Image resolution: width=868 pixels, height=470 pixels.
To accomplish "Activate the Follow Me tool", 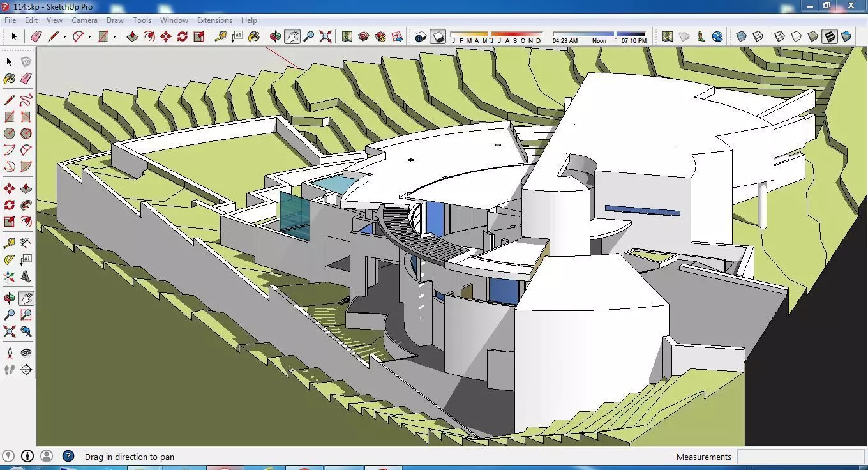I will pos(26,205).
